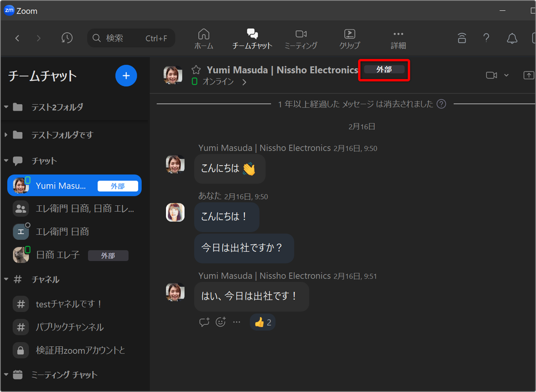Switch to the ホーム tab
Viewport: 536px width, 392px height.
pos(204,39)
